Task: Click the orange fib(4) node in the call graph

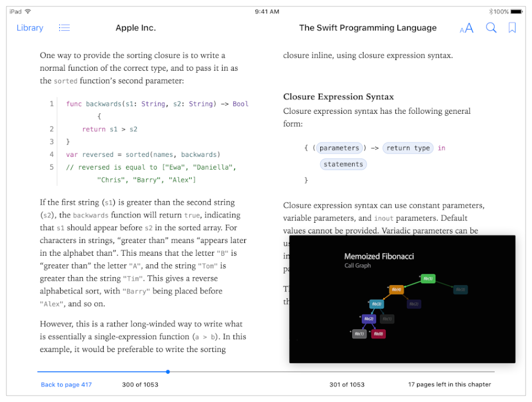Action: click(x=396, y=290)
